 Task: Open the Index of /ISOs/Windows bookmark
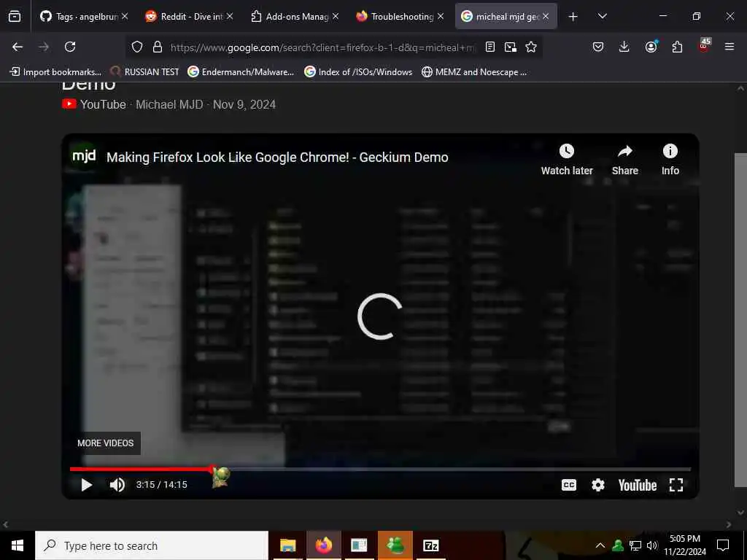point(358,72)
